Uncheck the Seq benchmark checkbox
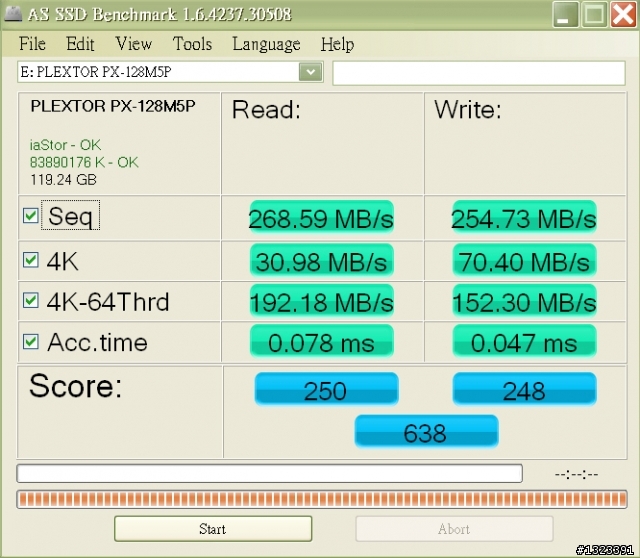The height and width of the screenshot is (558, 640). pos(31,216)
